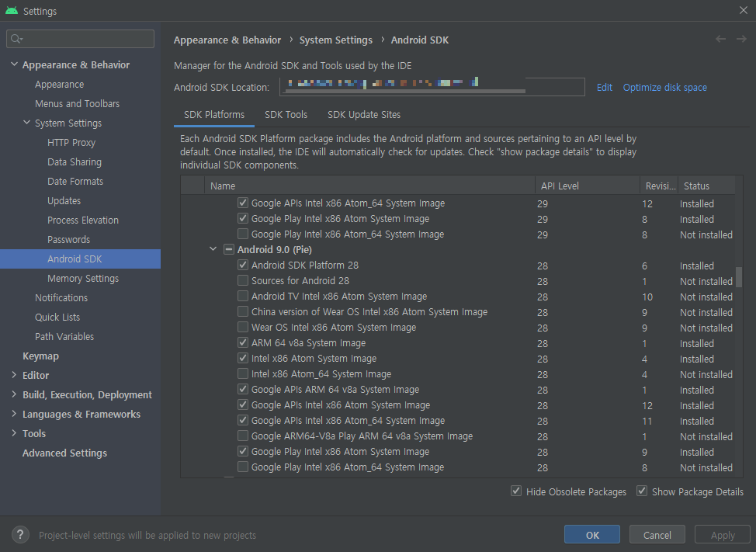
Task: Open Keymap settings
Action: [40, 356]
